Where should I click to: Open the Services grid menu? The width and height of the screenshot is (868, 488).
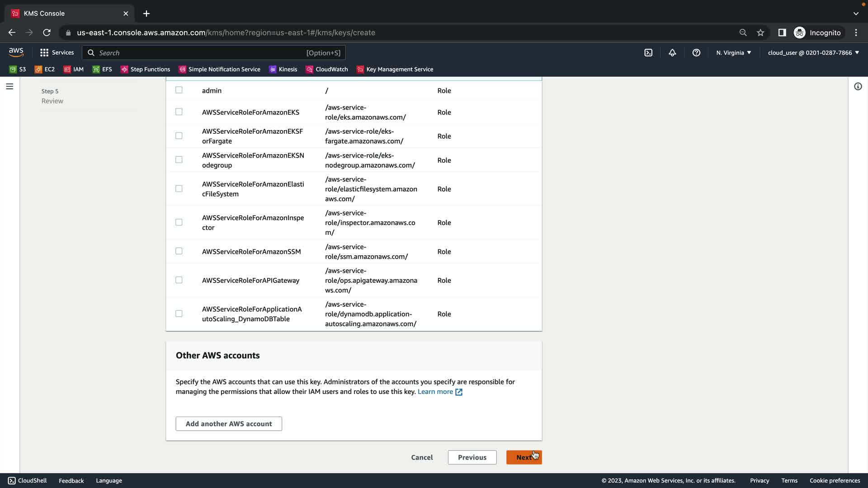click(x=57, y=53)
